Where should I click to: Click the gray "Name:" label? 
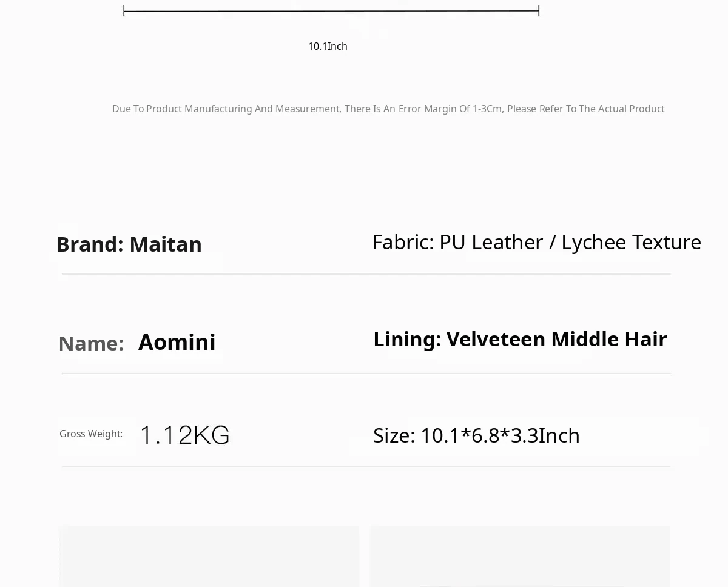click(x=91, y=344)
